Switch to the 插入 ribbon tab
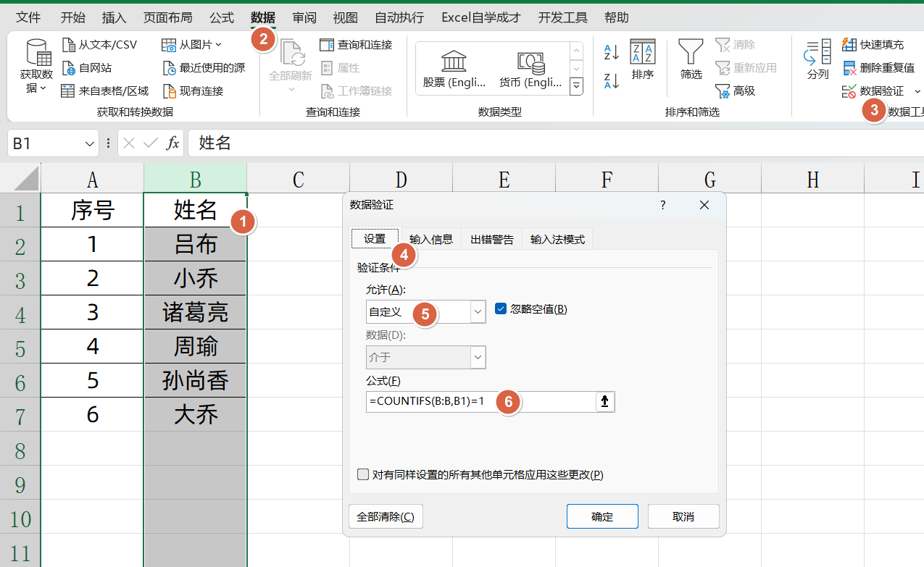The width and height of the screenshot is (924, 567). [x=114, y=17]
